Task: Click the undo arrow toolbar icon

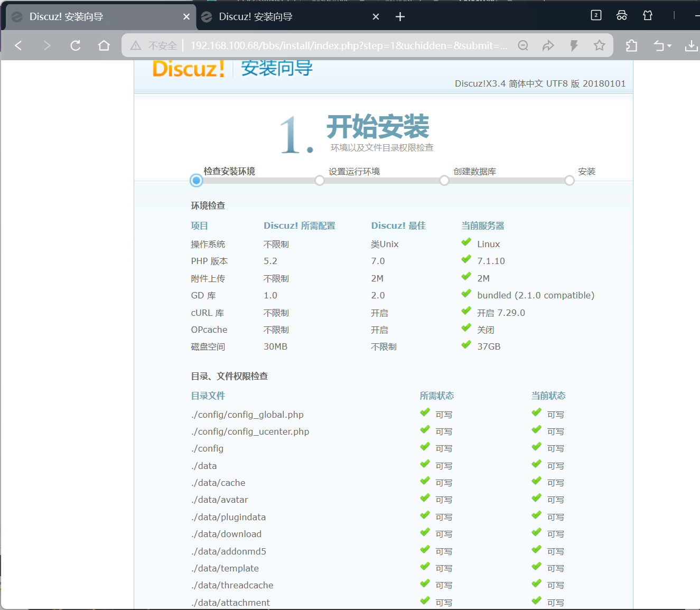Action: [x=659, y=46]
